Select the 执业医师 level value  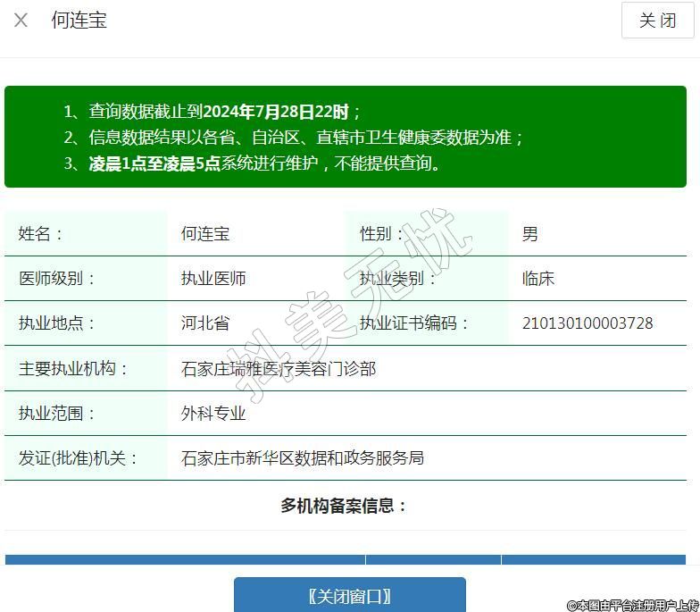click(x=213, y=279)
